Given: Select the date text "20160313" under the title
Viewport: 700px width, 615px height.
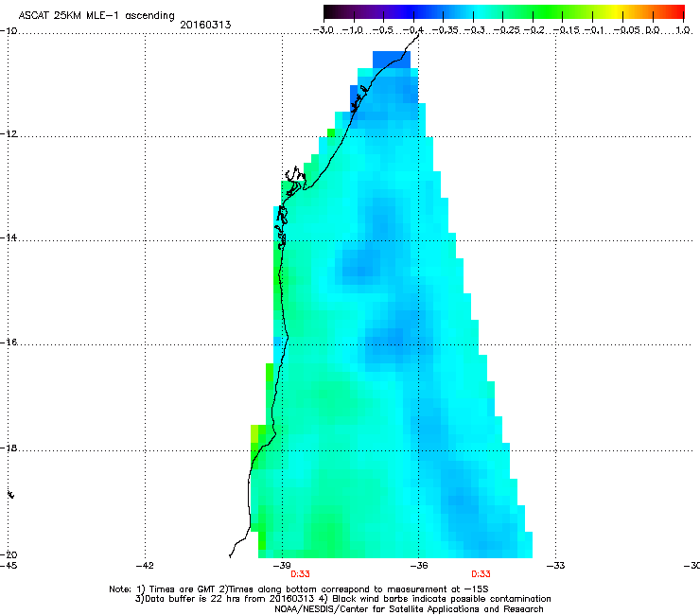Looking at the screenshot, I should [x=205, y=25].
